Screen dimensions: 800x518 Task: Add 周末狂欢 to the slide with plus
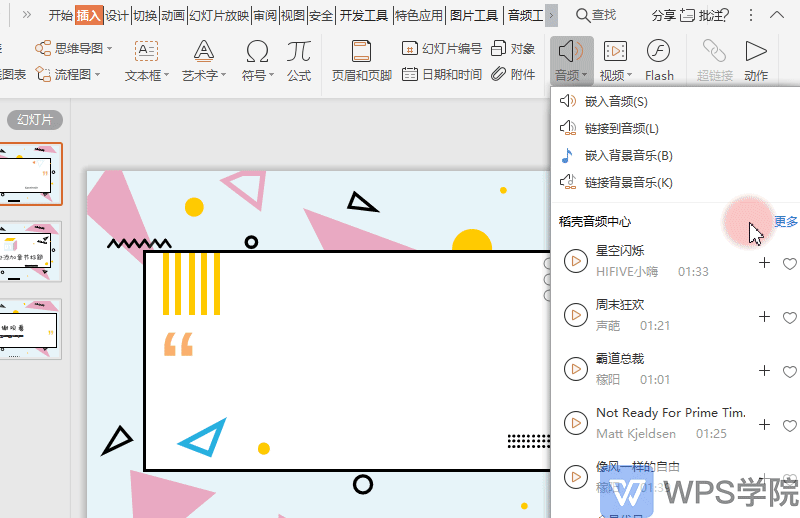point(764,317)
